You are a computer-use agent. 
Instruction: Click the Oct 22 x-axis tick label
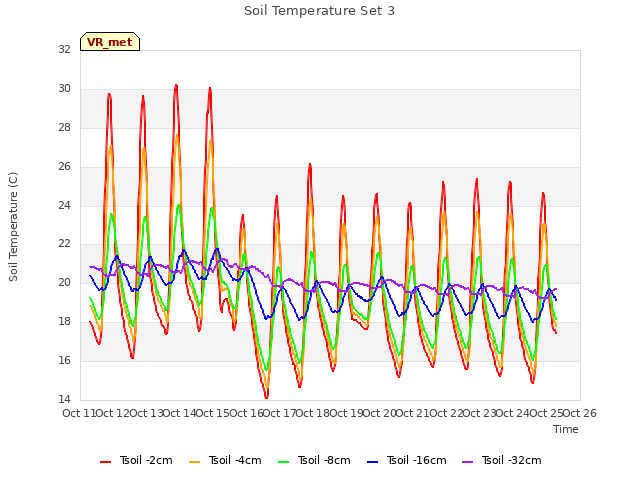446,413
